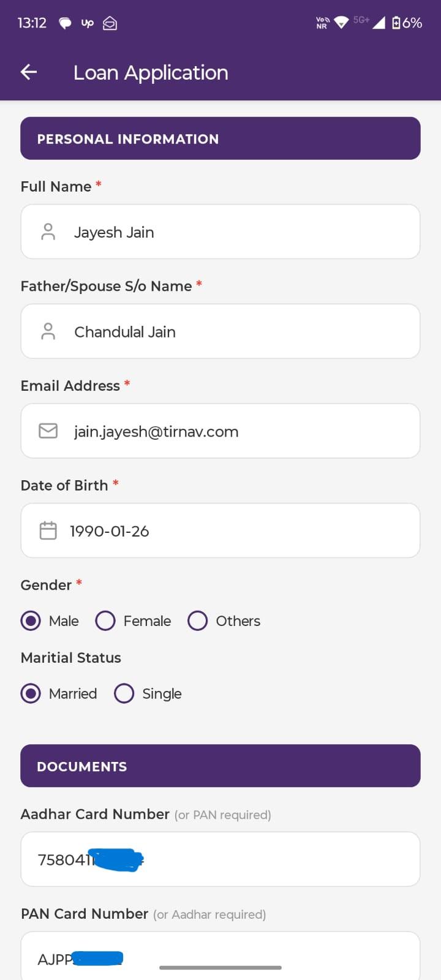
Task: Open the Date of Birth picker field
Action: click(221, 530)
